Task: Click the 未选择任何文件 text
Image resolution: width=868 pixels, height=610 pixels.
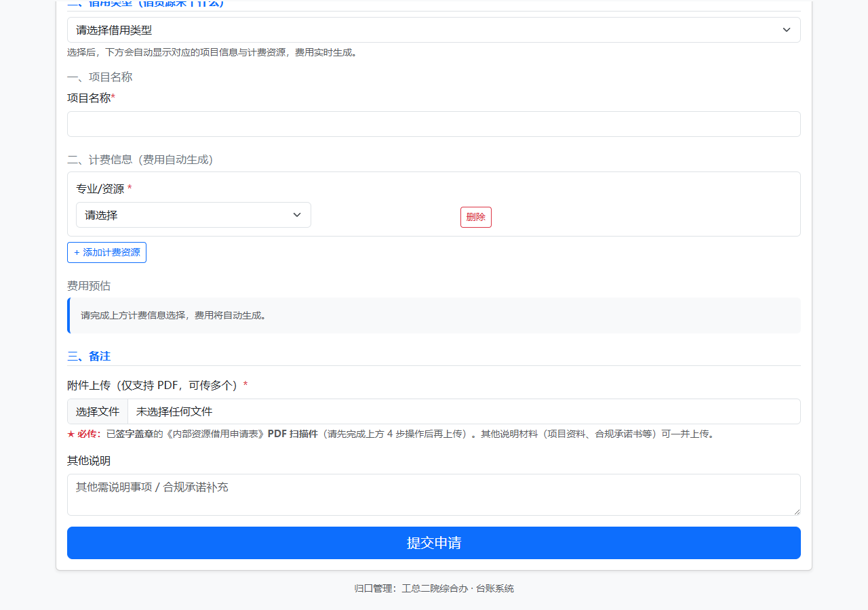Action: [x=174, y=411]
